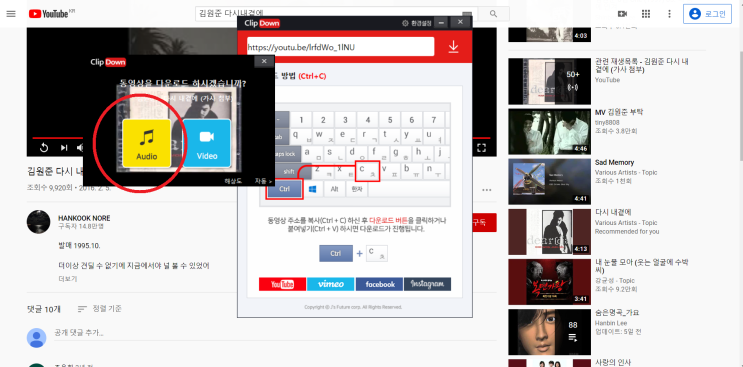Image resolution: width=743 pixels, height=367 pixels.
Task: Open Sad Memory video thumbnail
Action: (x=549, y=181)
